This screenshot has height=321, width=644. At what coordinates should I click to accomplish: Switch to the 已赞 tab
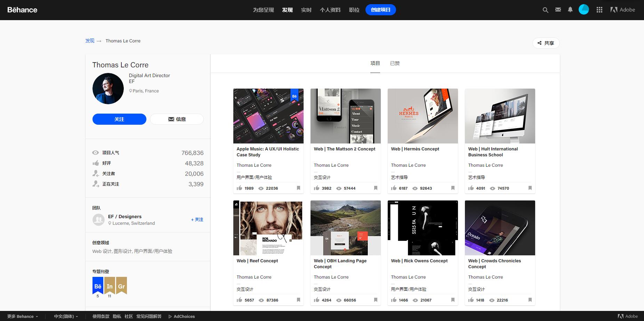pos(395,63)
